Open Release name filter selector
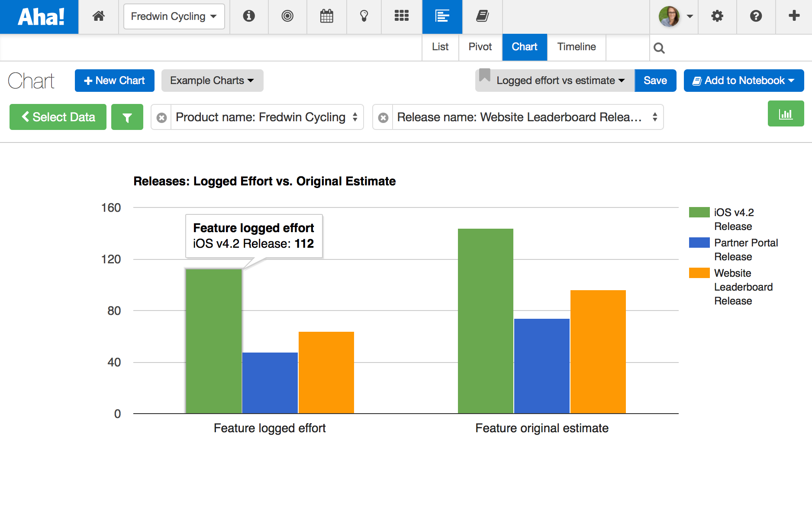Viewport: 812px width, 518px height. (528, 117)
